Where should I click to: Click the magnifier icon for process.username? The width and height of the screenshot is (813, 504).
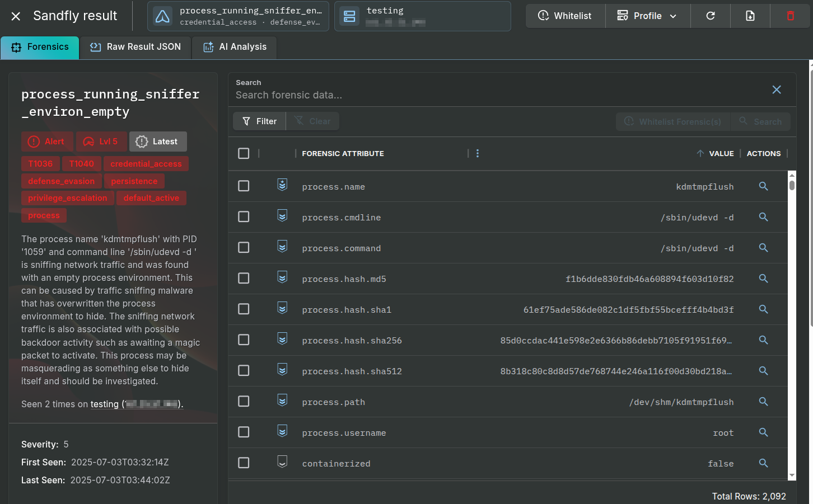tap(763, 432)
